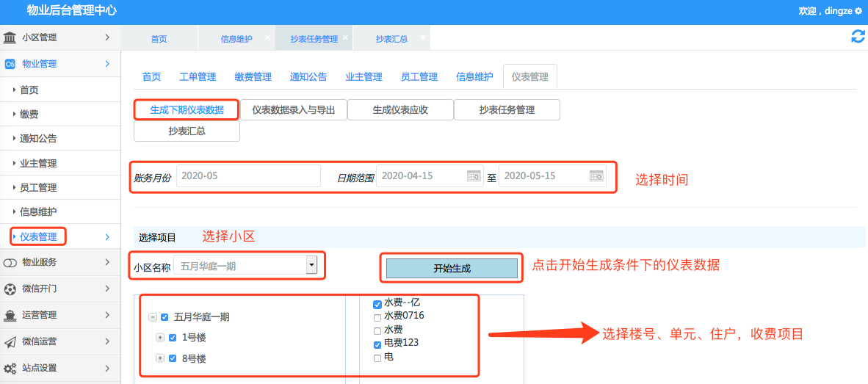Open the 员工管理 inner tab
868x384 pixels.
pyautogui.click(x=419, y=77)
